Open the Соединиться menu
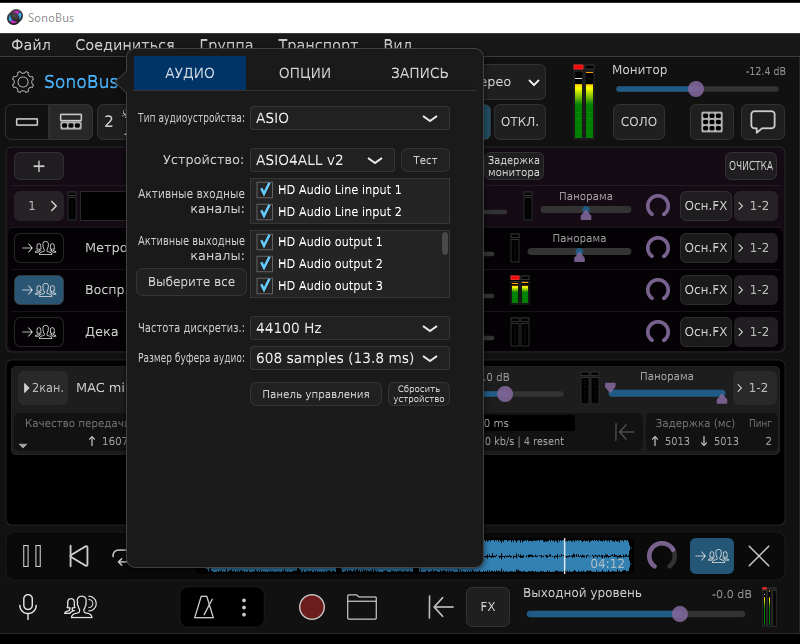The height and width of the screenshot is (644, 800). 125,45
